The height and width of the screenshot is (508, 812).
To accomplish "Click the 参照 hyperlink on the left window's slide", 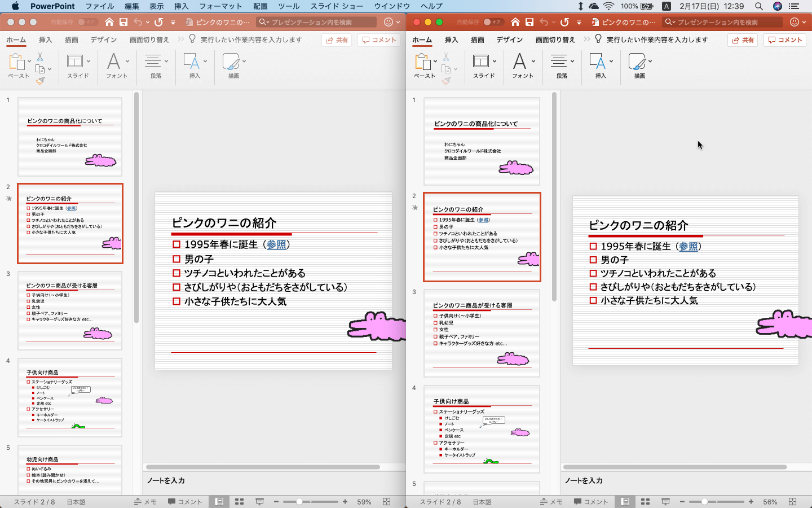I will click(276, 245).
